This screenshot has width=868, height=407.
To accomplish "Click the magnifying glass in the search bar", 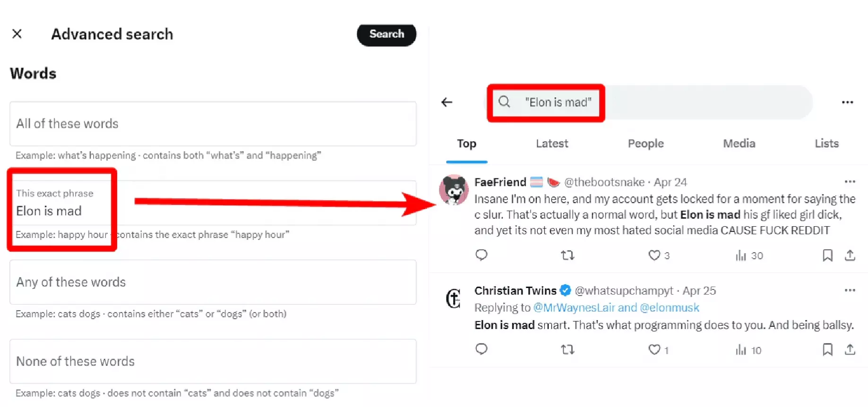I will click(504, 102).
